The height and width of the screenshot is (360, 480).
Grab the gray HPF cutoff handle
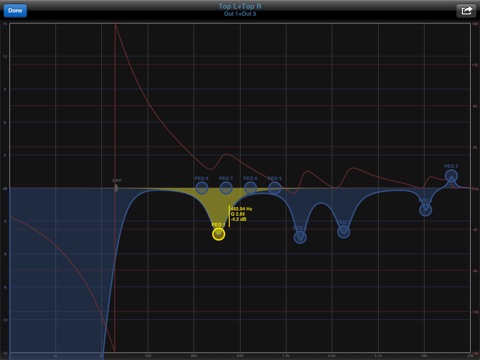[116, 188]
